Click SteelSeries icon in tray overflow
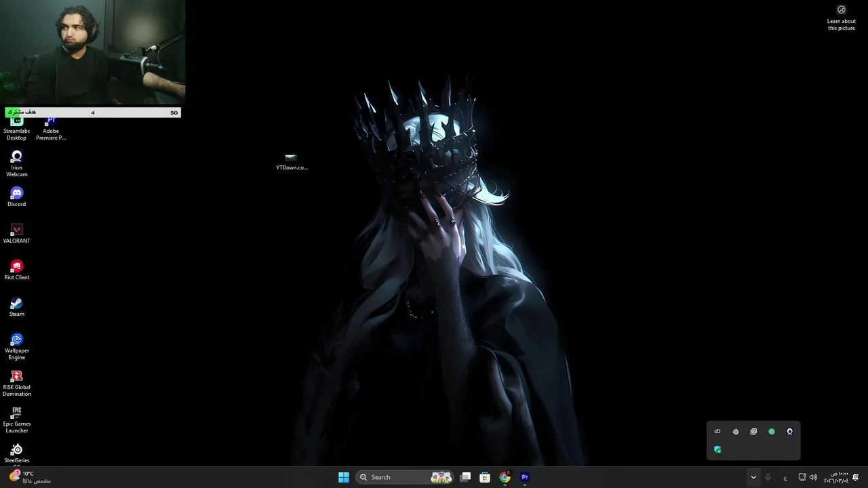 (x=736, y=432)
